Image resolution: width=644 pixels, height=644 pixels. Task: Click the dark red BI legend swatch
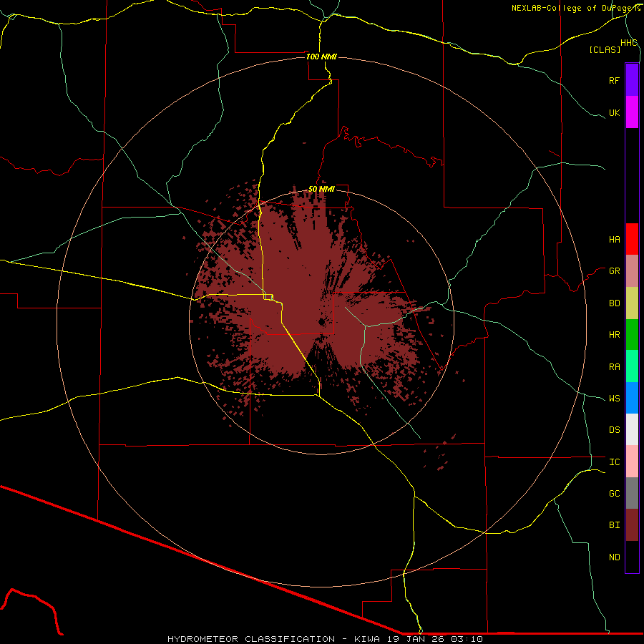632,525
